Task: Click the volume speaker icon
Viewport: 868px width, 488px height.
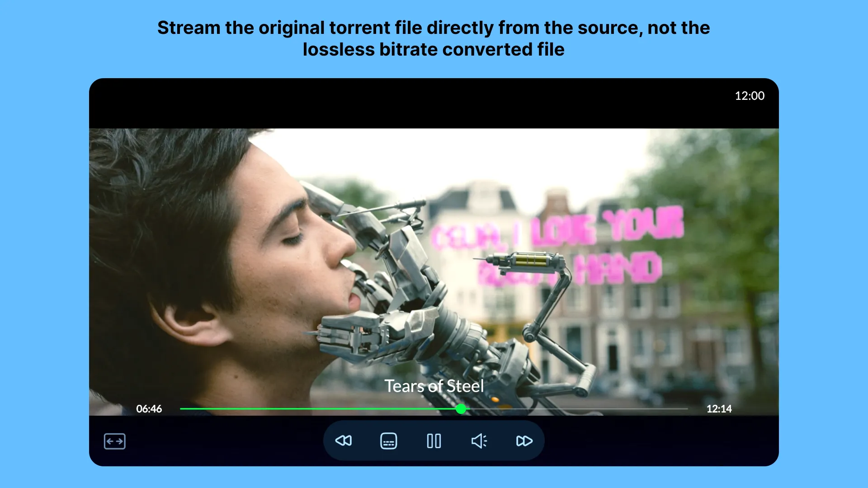Action: click(x=479, y=441)
